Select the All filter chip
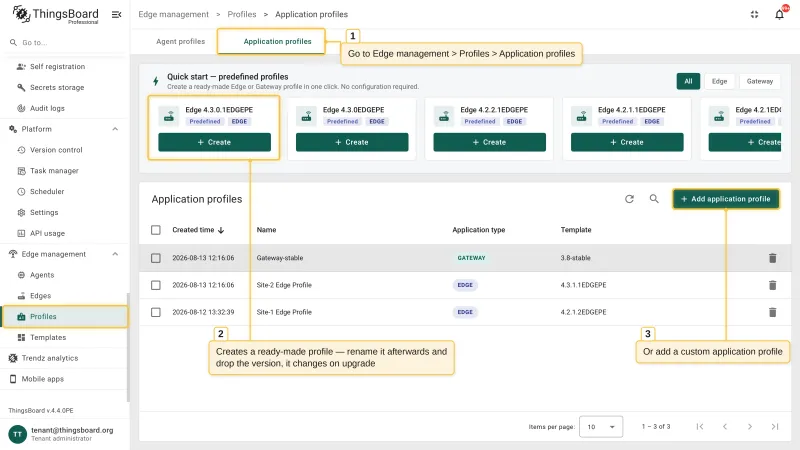This screenshot has width=800, height=450. (x=688, y=81)
